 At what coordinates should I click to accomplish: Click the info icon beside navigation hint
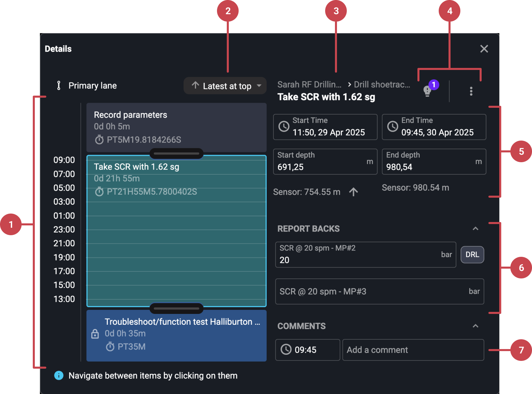[59, 375]
